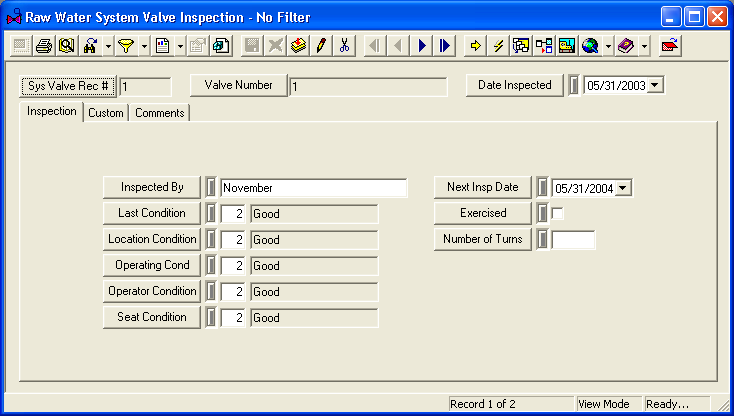
Task: Click the Operating Cond button
Action: coord(152,265)
